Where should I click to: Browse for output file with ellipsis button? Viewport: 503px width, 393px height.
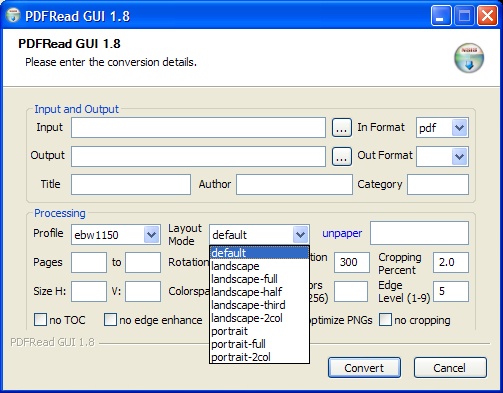tap(342, 156)
